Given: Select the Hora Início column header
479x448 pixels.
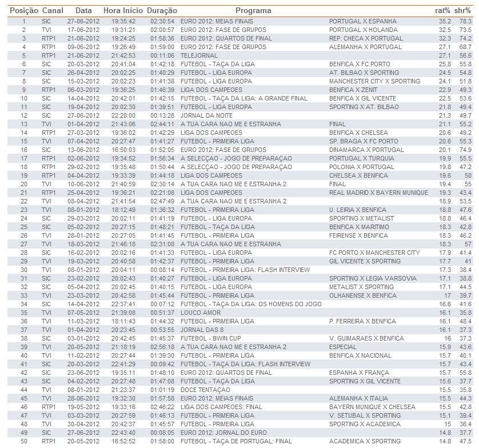Looking at the screenshot, I should pos(123,10).
